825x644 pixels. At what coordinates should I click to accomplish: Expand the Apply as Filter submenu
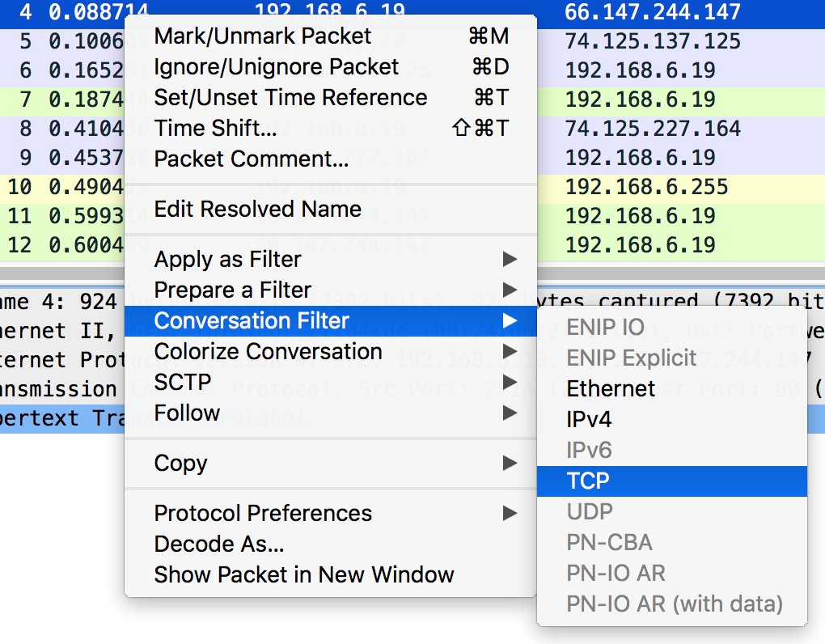227,260
